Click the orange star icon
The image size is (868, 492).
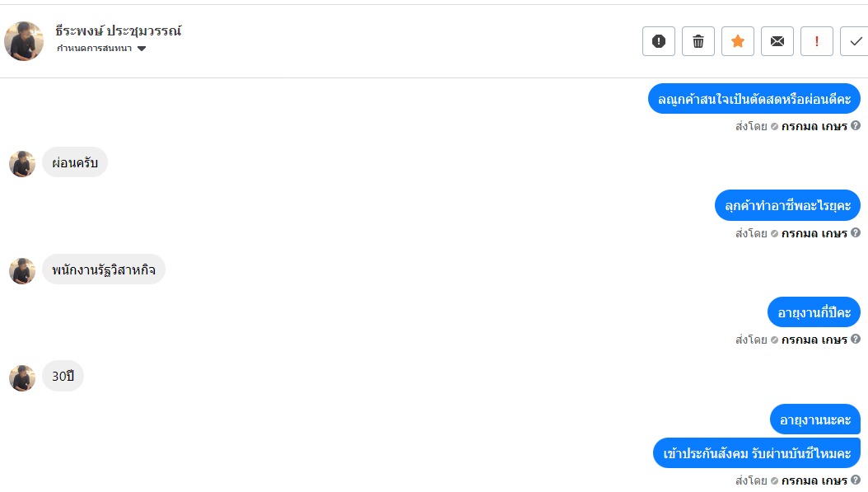pyautogui.click(x=738, y=41)
